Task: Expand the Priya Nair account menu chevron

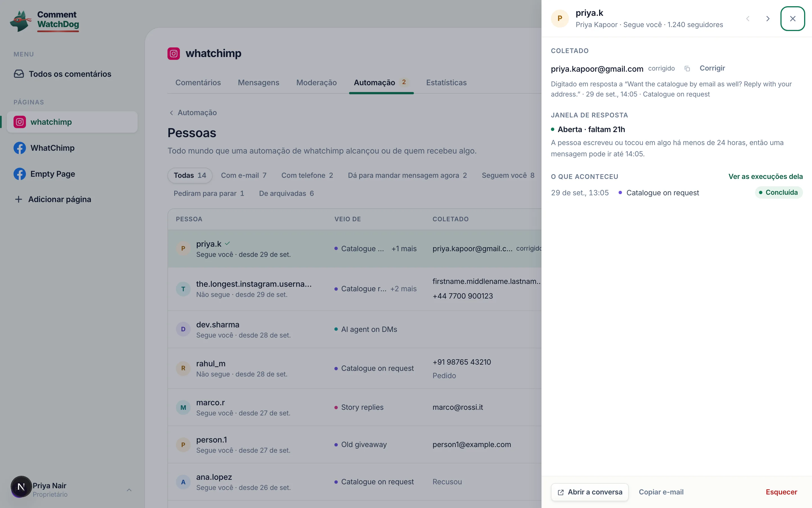Action: pyautogui.click(x=129, y=490)
